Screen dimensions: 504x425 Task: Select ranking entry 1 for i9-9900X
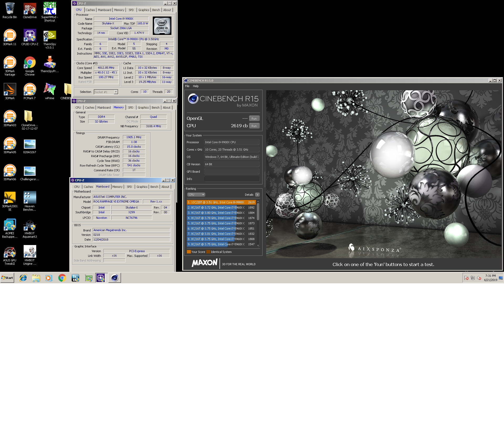point(221,202)
